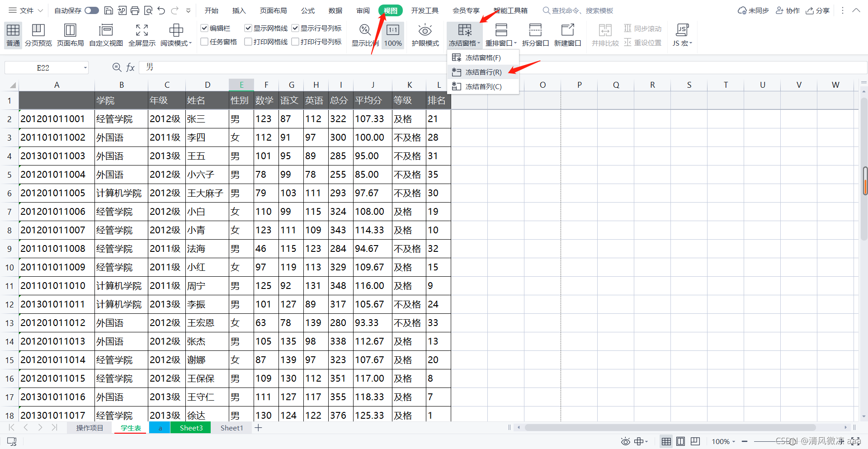Choose 冻结首行(R) from the freeze menu
Image resolution: width=868 pixels, height=449 pixels.
pos(483,72)
